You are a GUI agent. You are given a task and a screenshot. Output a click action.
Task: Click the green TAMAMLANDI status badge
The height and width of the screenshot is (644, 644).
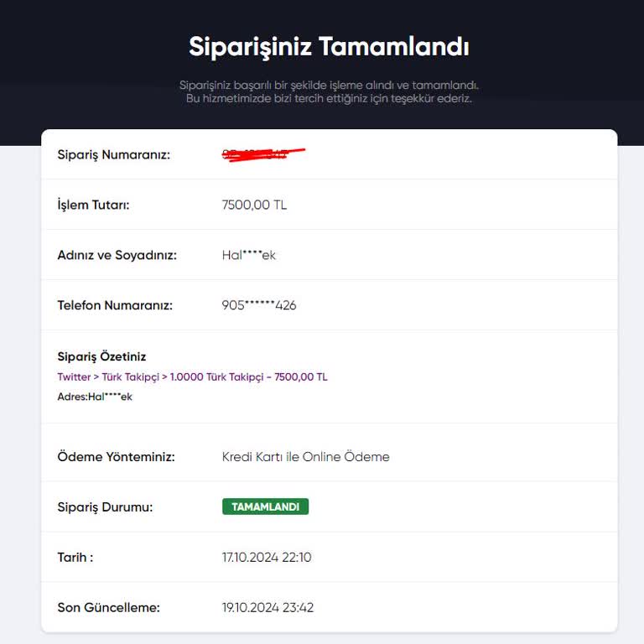click(x=265, y=506)
